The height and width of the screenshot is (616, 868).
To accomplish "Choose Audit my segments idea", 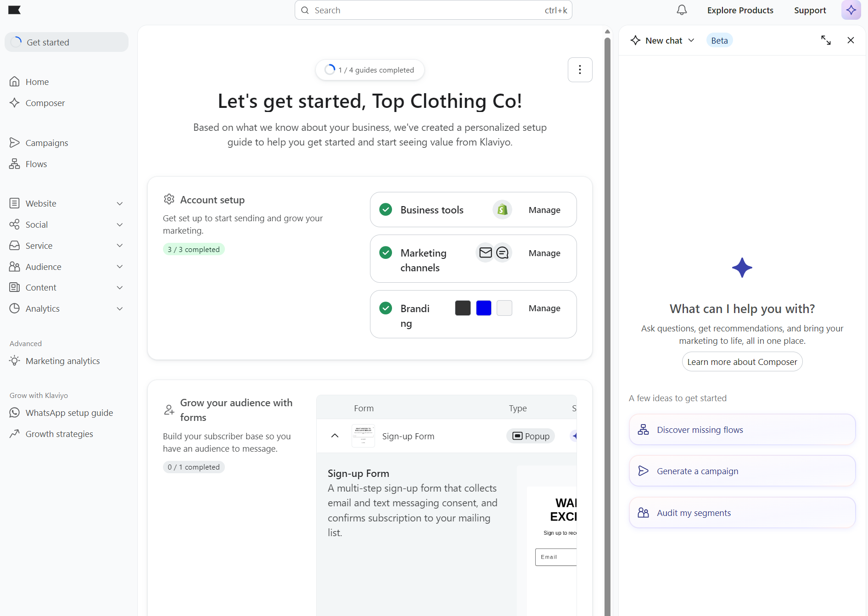I will [742, 513].
